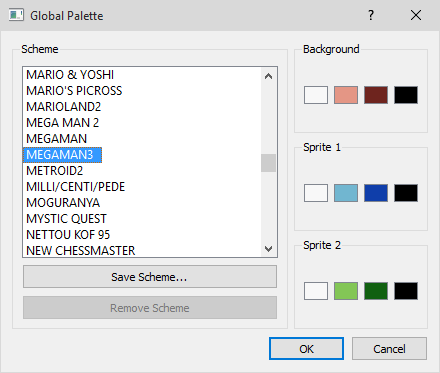The height and width of the screenshot is (373, 440).
Task: Confirm with the OK button
Action: (x=306, y=349)
